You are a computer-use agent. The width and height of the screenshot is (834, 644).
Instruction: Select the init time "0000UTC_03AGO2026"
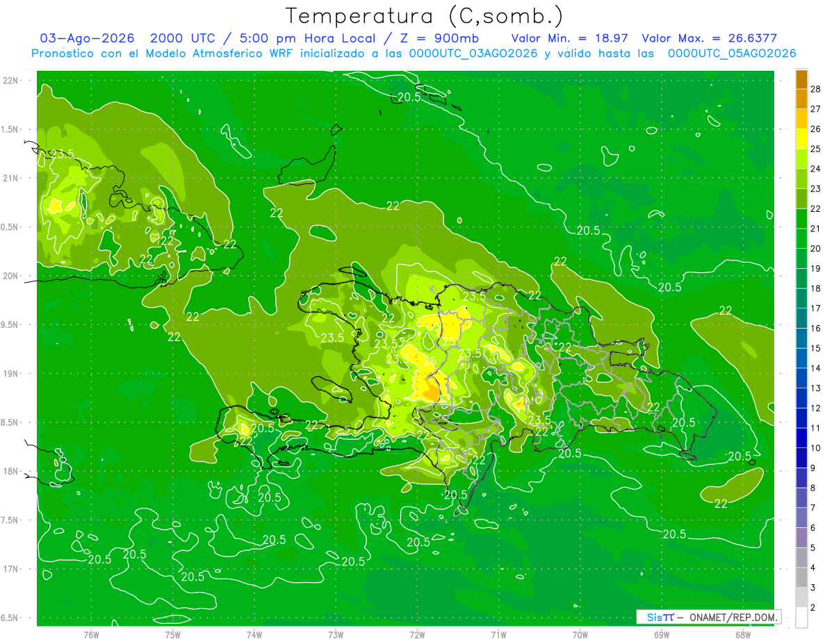tap(473, 53)
